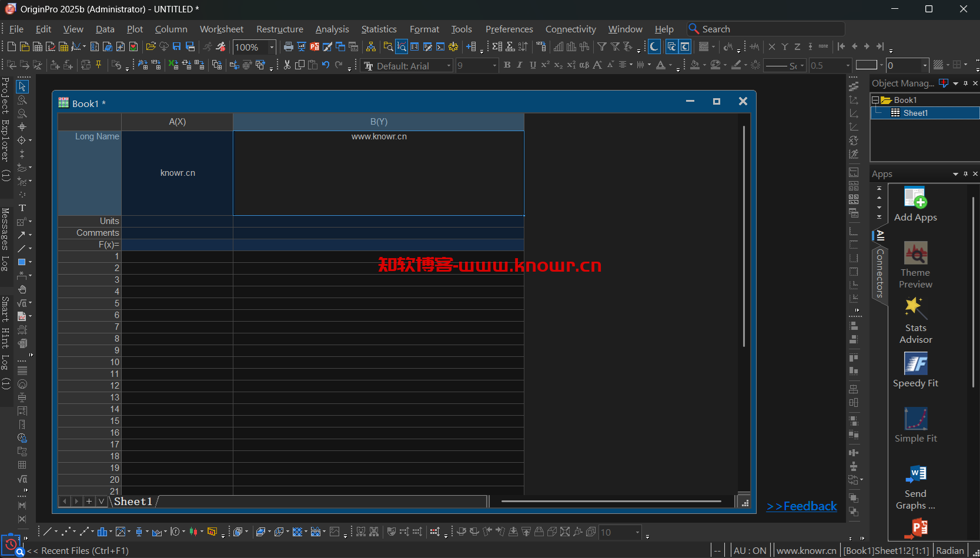Toggle AU : ON auto update status
The image size is (980, 558).
tap(750, 550)
